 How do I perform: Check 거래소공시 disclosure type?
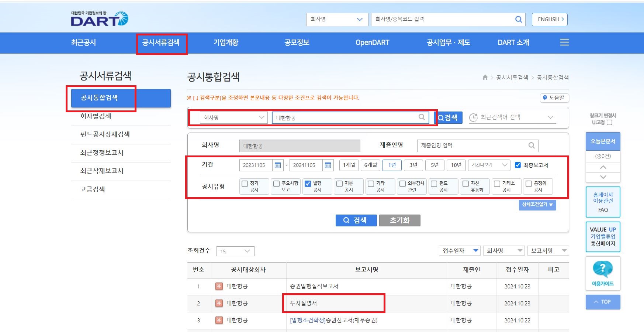pyautogui.click(x=497, y=184)
